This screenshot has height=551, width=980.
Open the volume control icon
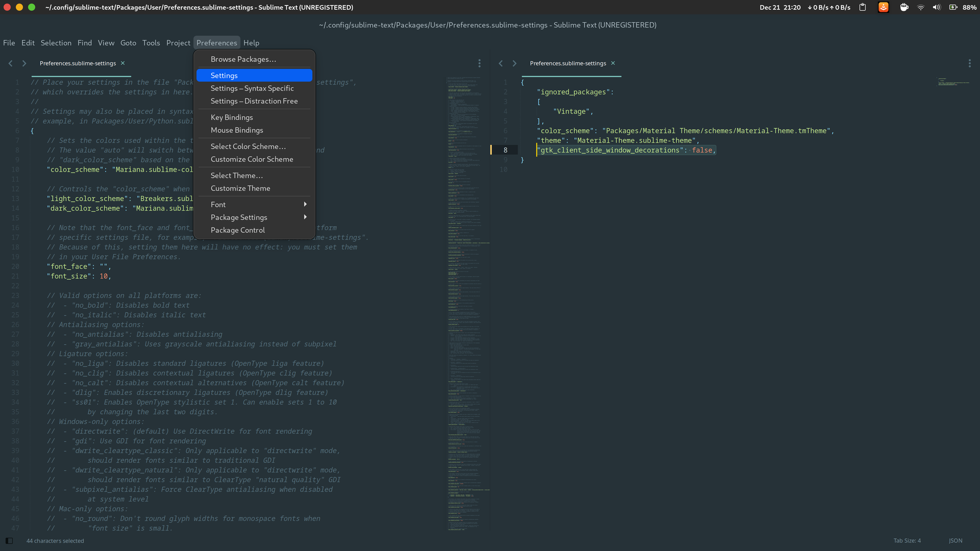point(937,7)
